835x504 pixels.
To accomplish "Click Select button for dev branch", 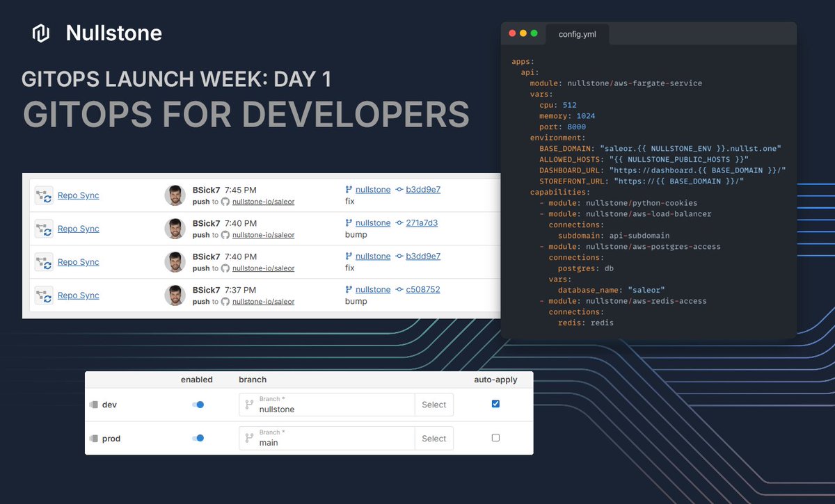I will pos(434,405).
